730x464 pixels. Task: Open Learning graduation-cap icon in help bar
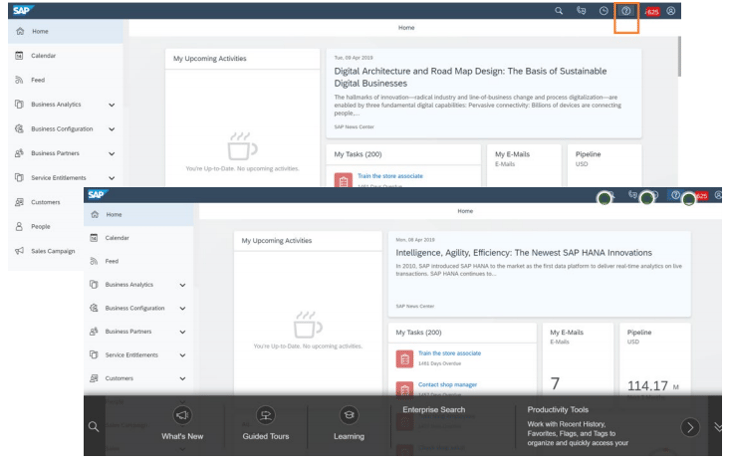point(349,415)
